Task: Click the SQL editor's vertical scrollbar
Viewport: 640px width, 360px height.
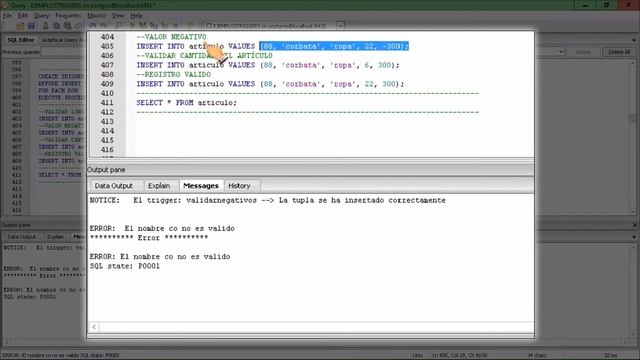Action: coord(633,136)
